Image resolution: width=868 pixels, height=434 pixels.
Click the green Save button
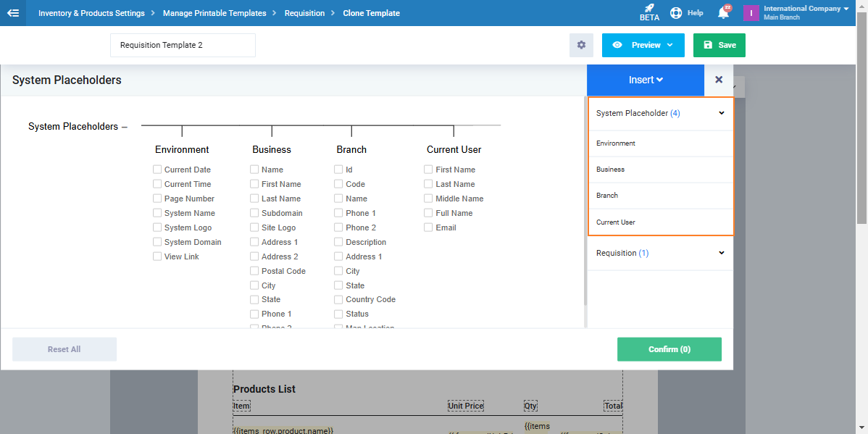pyautogui.click(x=719, y=45)
